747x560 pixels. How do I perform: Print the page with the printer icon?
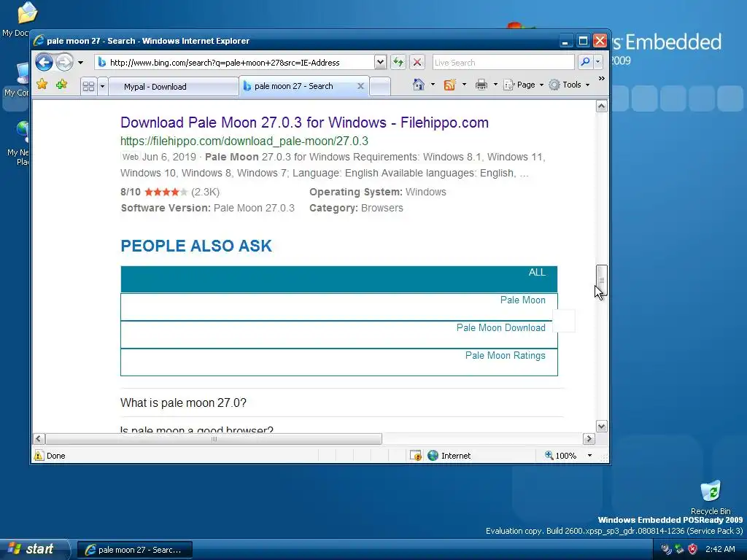(481, 85)
